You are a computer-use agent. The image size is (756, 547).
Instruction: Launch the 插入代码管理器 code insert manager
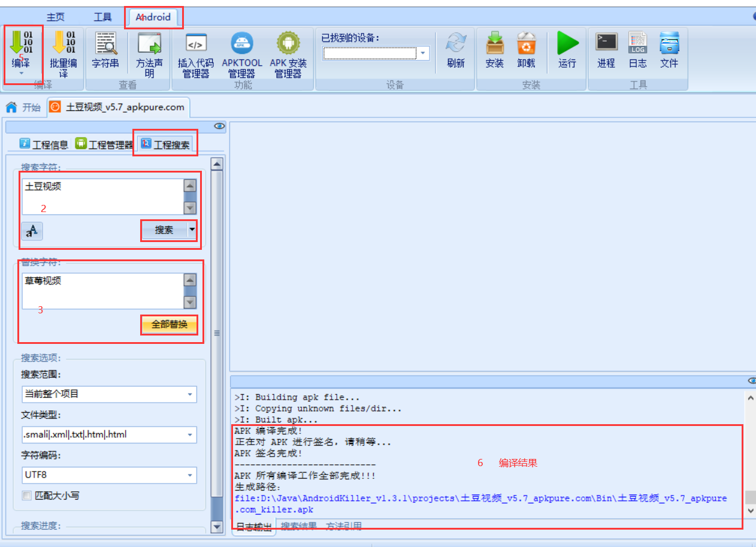pyautogui.click(x=195, y=51)
